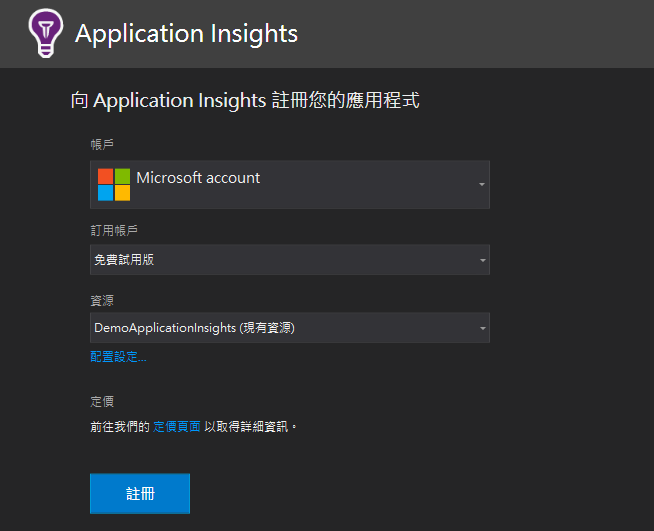Expand the 免費試用版 subscription dropdown arrow
This screenshot has height=531, width=654.
tap(483, 260)
